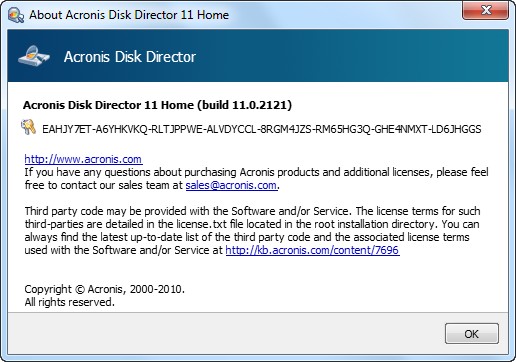Viewport: 516px width, 362px height.
Task: Close the About dialog with red X
Action: [x=485, y=10]
